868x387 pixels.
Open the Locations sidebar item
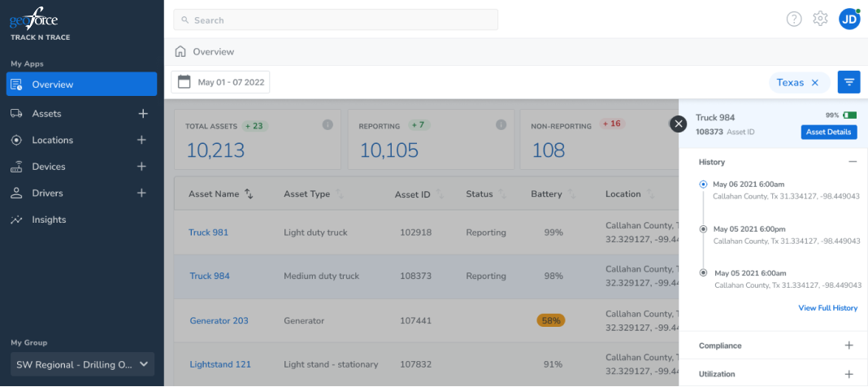point(53,140)
